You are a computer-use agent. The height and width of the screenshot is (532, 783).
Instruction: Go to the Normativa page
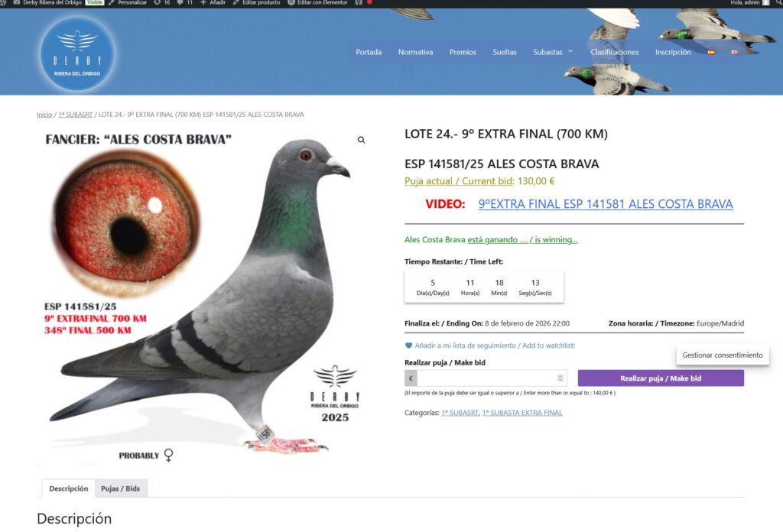tap(415, 52)
